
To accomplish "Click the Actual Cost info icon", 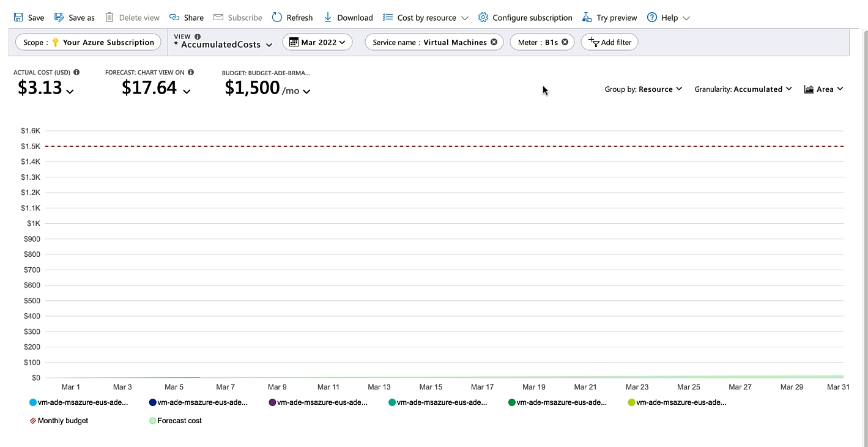I will pos(76,72).
